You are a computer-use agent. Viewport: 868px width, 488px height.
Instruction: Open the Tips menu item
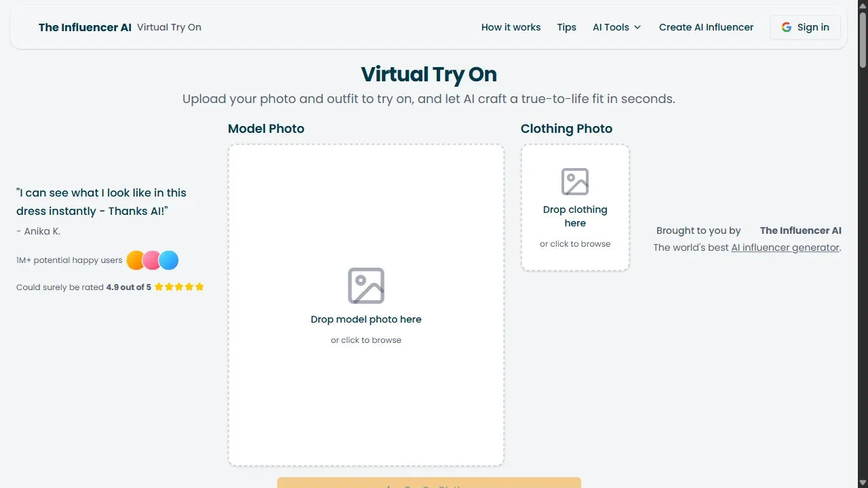tap(567, 27)
